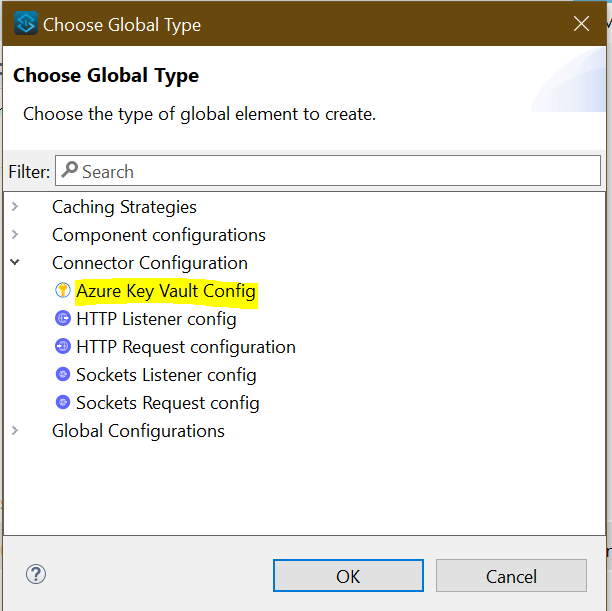Click the HTTP Listener config icon
Image resolution: width=612 pixels, height=611 pixels.
point(63,319)
